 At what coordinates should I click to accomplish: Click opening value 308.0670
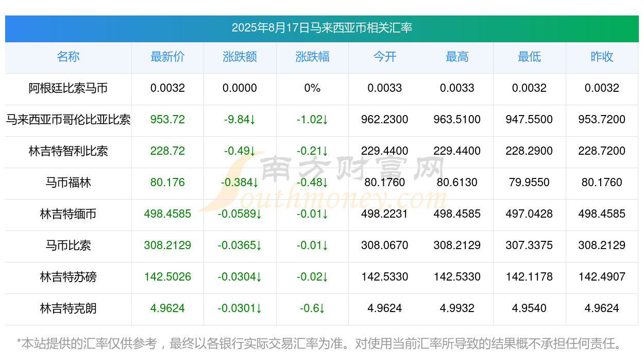tap(385, 246)
